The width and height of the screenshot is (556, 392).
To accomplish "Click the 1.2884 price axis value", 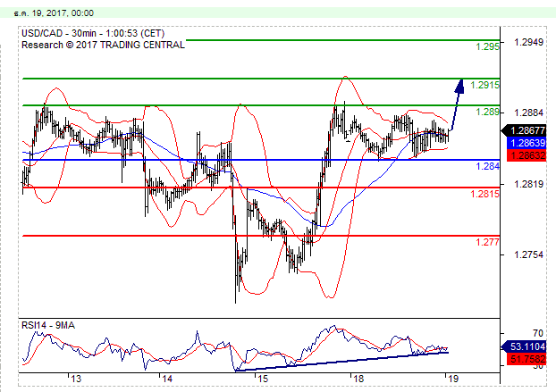I will pyautogui.click(x=528, y=113).
